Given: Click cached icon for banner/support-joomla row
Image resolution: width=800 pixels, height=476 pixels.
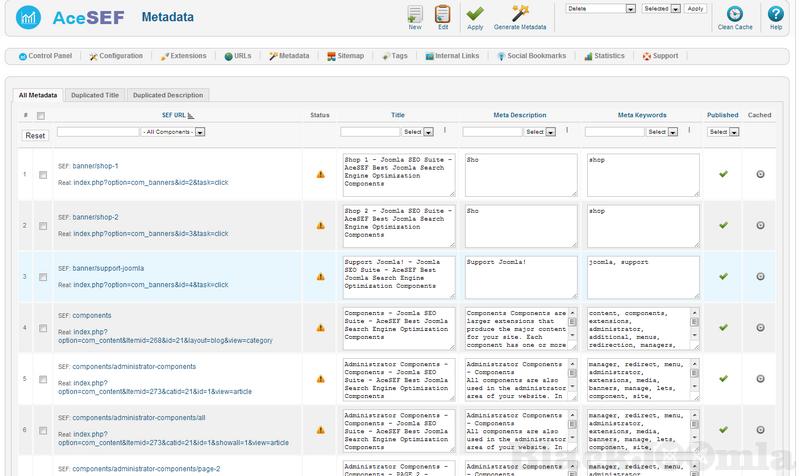Looking at the screenshot, I should [x=760, y=276].
